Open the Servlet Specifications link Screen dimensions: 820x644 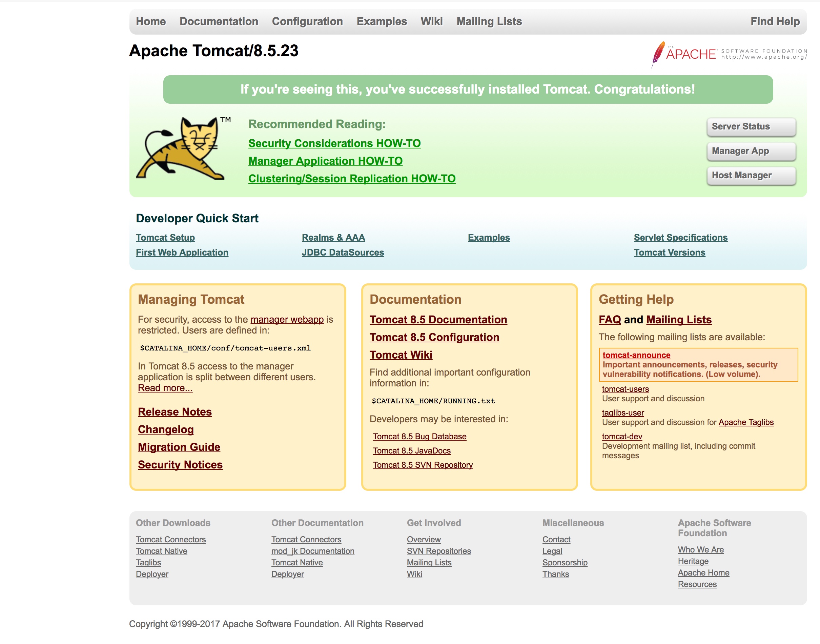coord(681,238)
